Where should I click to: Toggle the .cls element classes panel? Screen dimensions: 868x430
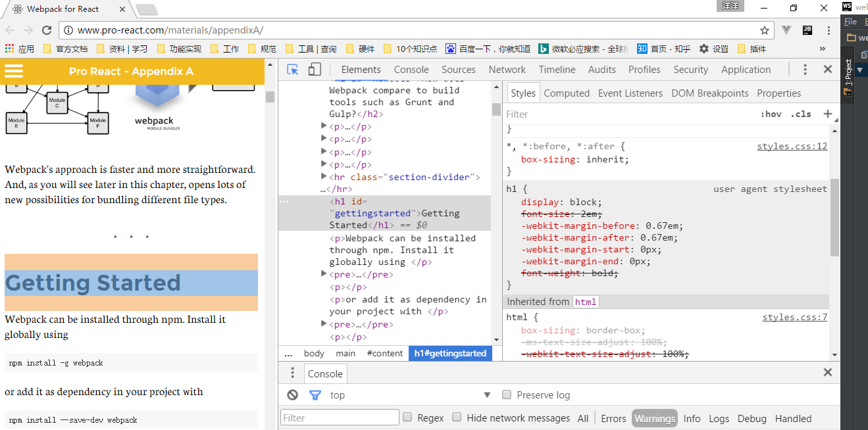(801, 114)
